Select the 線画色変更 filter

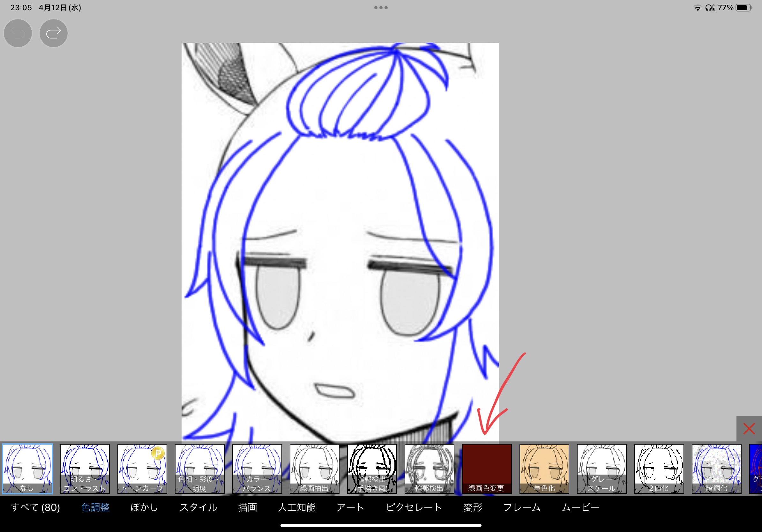(487, 469)
